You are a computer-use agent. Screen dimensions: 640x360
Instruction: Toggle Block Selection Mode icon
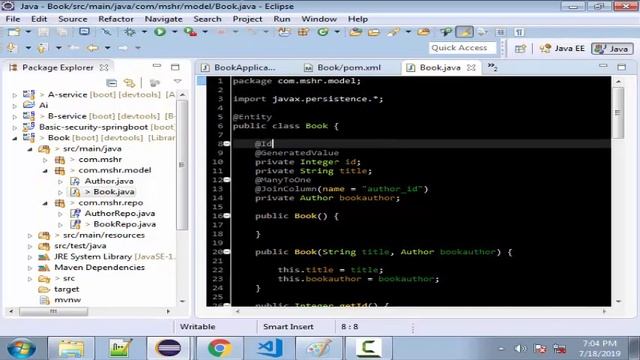click(x=501, y=32)
